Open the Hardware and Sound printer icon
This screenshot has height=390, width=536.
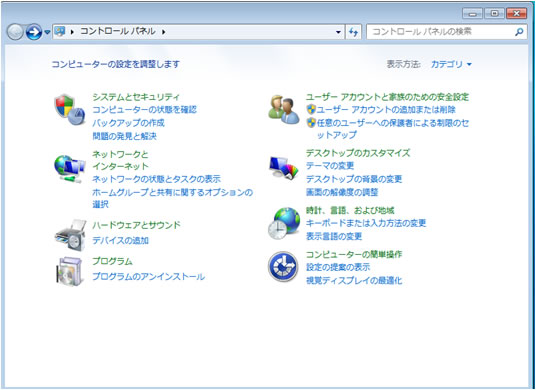70,235
